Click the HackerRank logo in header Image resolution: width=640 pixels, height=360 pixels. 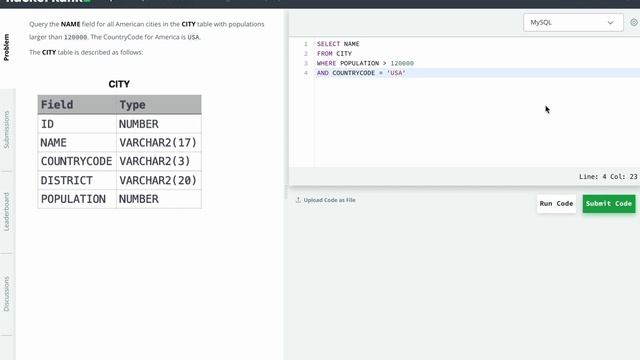[x=48, y=2]
